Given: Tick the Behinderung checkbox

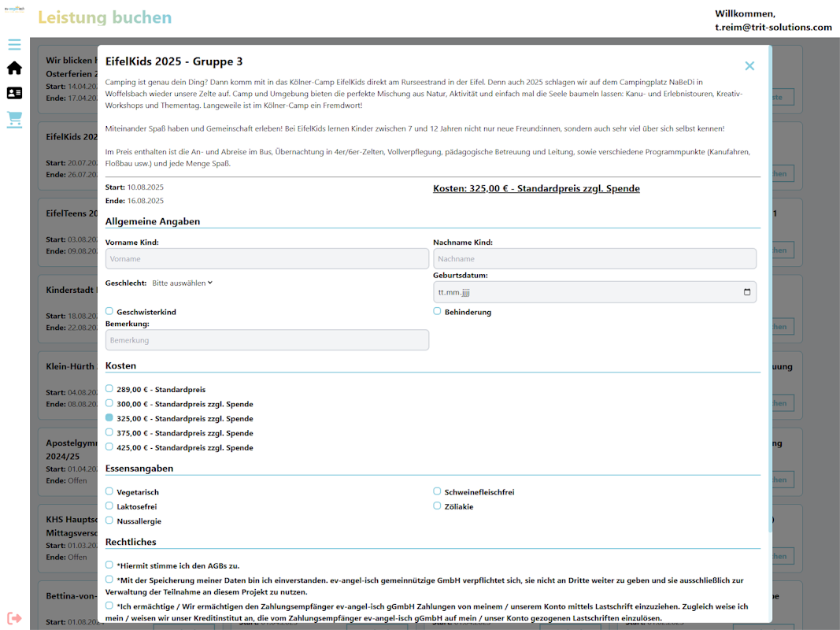Looking at the screenshot, I should (437, 311).
